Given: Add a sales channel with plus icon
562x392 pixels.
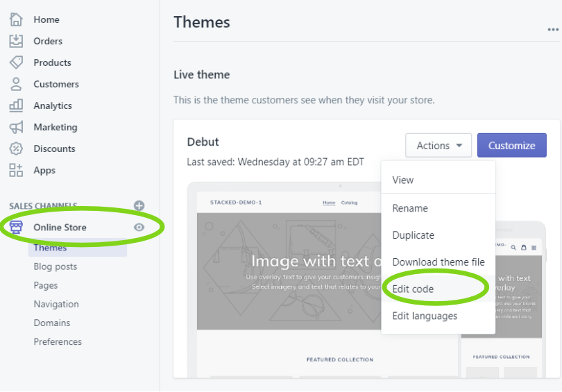Looking at the screenshot, I should (139, 205).
